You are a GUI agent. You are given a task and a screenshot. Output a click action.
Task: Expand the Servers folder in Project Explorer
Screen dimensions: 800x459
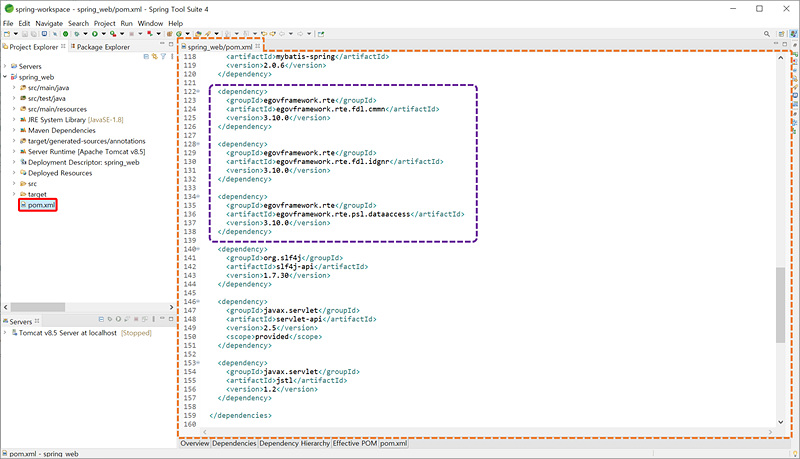[5, 66]
